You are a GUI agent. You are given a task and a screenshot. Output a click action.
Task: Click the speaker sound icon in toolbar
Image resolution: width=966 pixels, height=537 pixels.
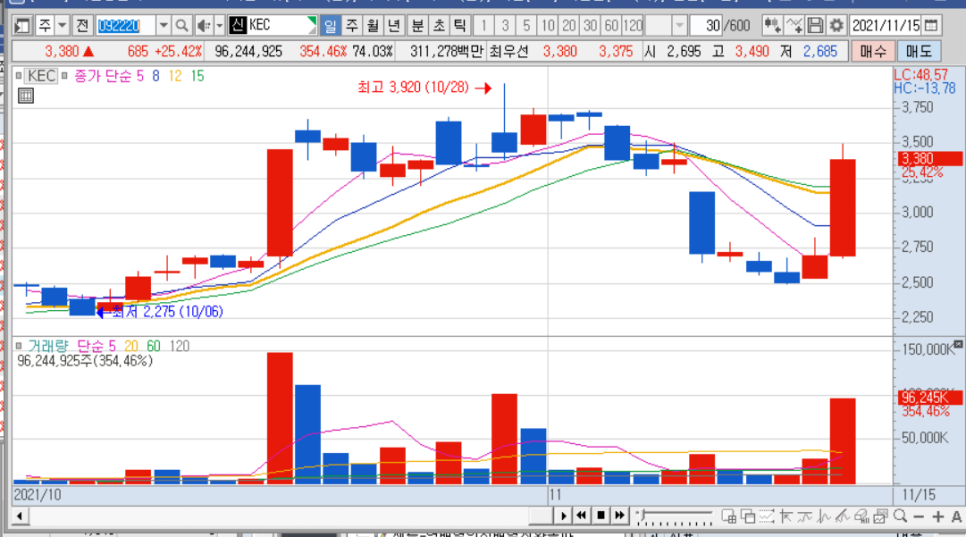pyautogui.click(x=203, y=26)
